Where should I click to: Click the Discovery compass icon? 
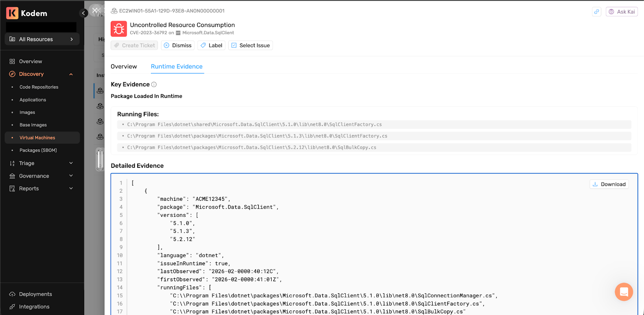12,74
